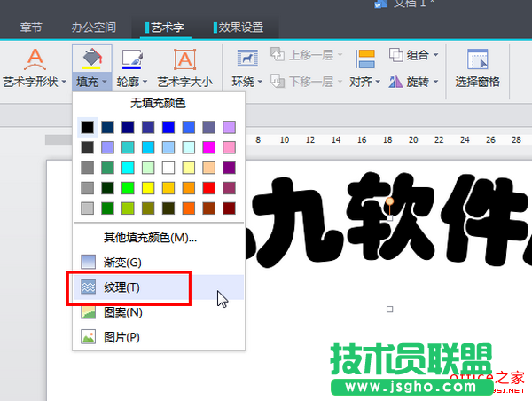Pick the purple color swatch
This screenshot has width=532, height=401.
(229, 168)
